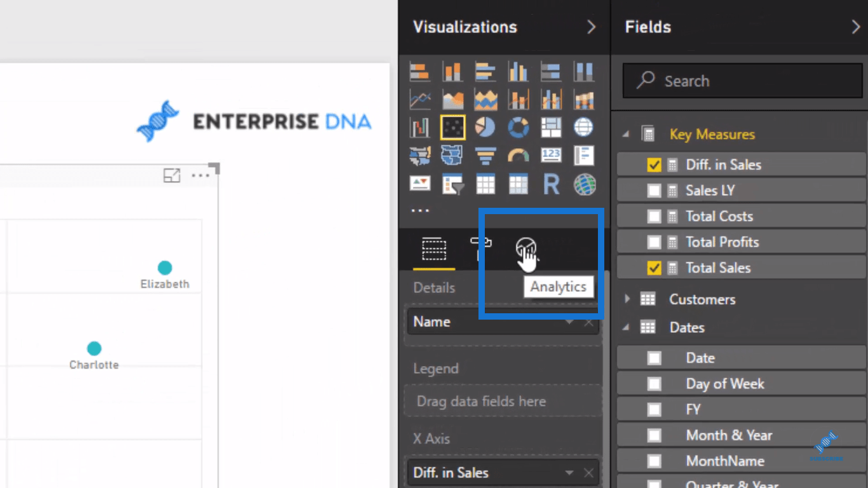The image size is (868, 488).
Task: Select the Funnel chart visual
Action: click(485, 156)
